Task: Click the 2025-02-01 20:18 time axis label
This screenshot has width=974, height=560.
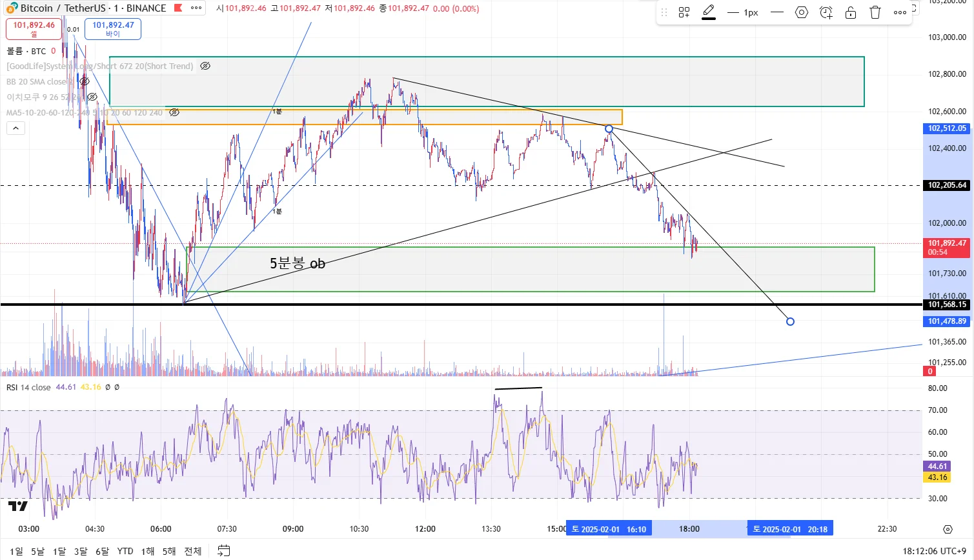Action: point(790,529)
